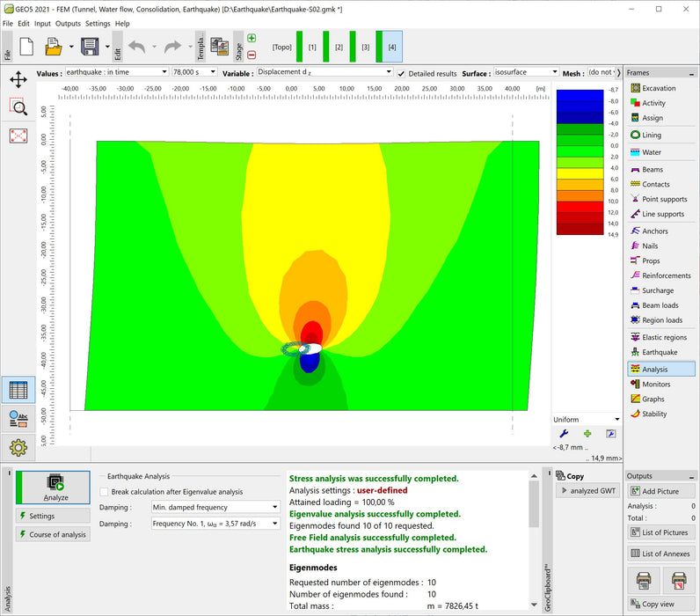The height and width of the screenshot is (616, 700).
Task: Click the pan (move view) tool icon
Action: click(18, 79)
